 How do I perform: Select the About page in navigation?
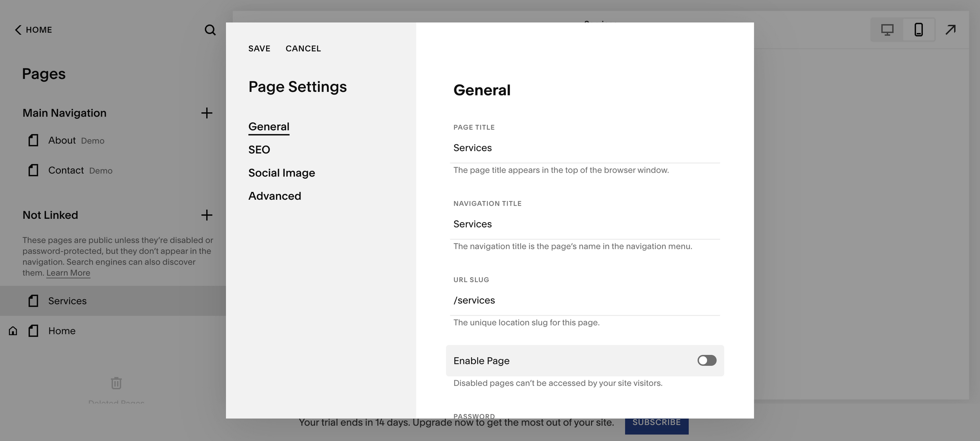(x=62, y=140)
